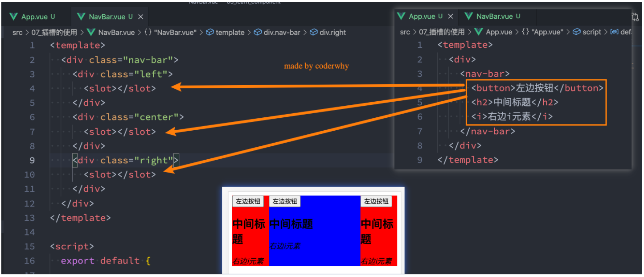Open 07_插槽的使用 folder breadcrumb in right editor
This screenshot has height=277, width=644.
tap(439, 32)
